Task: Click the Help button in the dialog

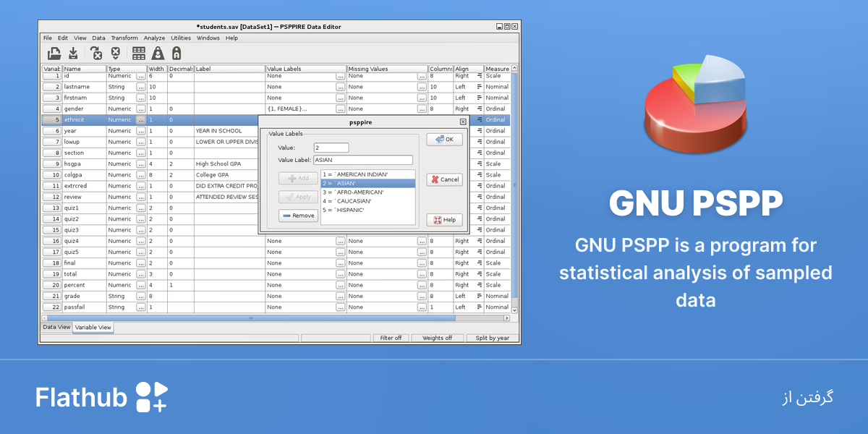Action: (x=445, y=220)
